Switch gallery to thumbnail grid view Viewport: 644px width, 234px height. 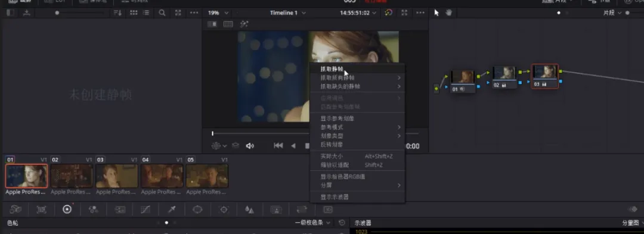[x=134, y=13]
